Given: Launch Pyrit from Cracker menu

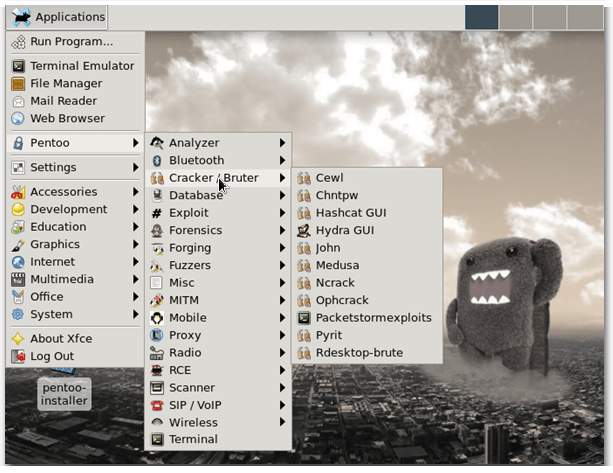Looking at the screenshot, I should coord(367,335).
